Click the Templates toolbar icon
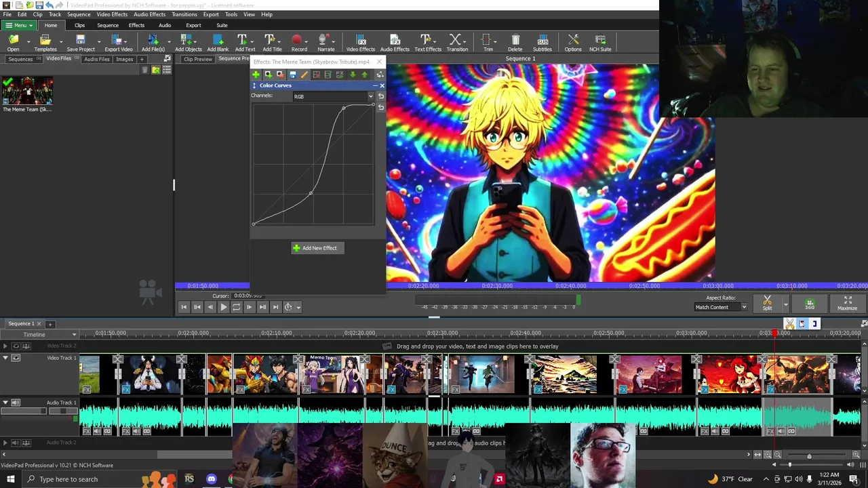The image size is (868, 488). click(x=45, y=43)
